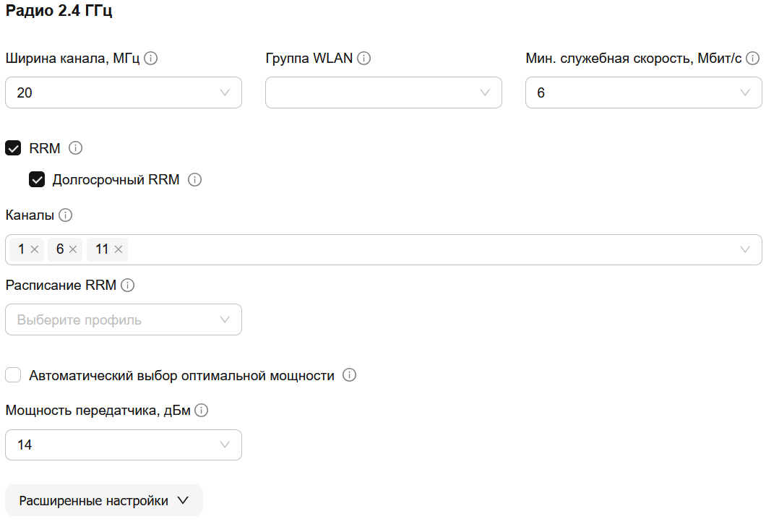
Task: Click info icon for Автоматический выбор оптимальной мощности
Action: pyautogui.click(x=350, y=375)
